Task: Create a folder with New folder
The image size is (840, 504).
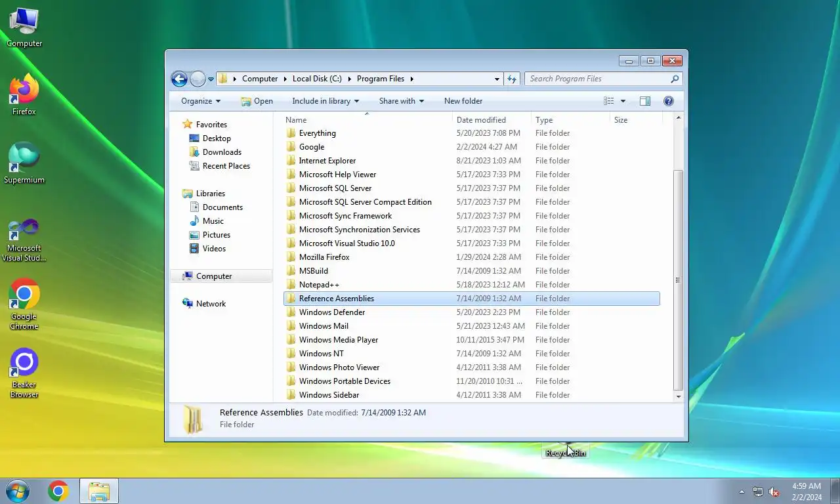Action: tap(463, 101)
